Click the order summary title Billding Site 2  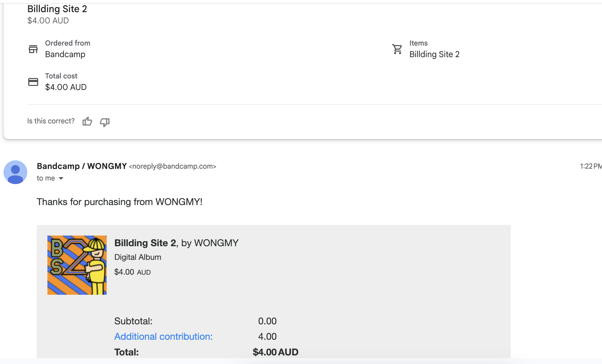pos(57,9)
